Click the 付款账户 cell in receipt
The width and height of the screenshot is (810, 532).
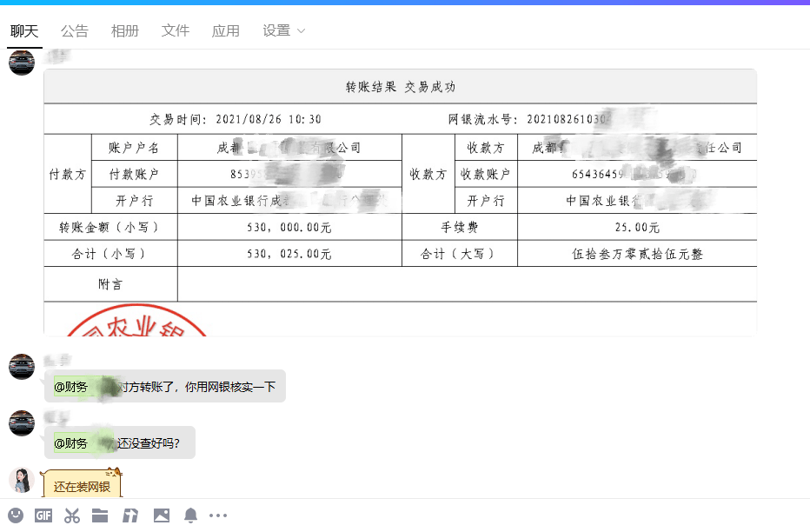click(x=135, y=174)
